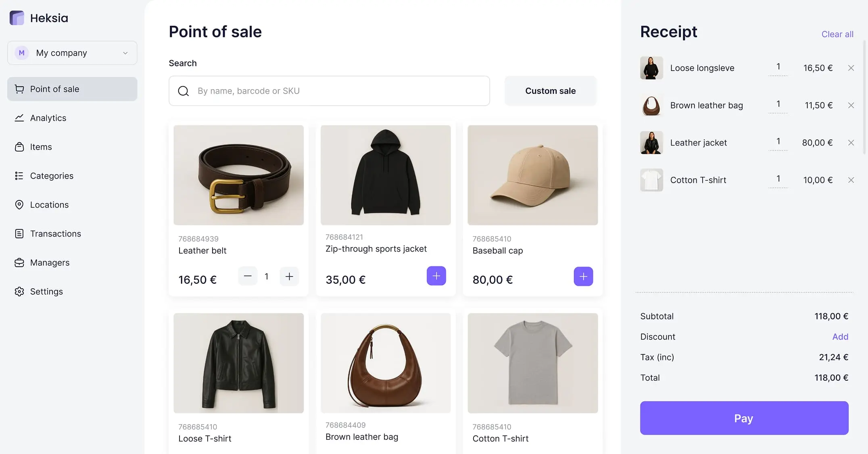Click Clear all on the receipt

click(837, 34)
